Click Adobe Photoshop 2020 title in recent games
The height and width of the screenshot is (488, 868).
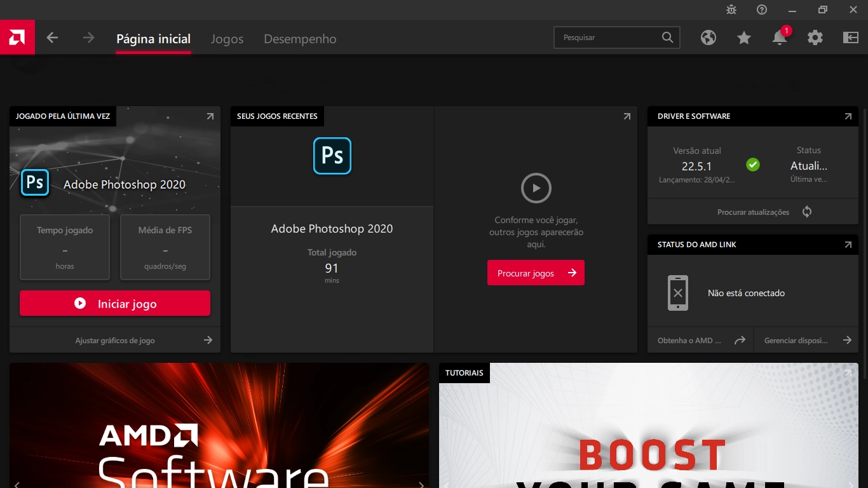pyautogui.click(x=332, y=229)
